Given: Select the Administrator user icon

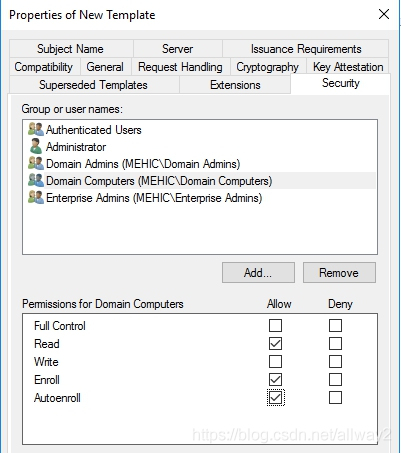Looking at the screenshot, I should 36,146.
